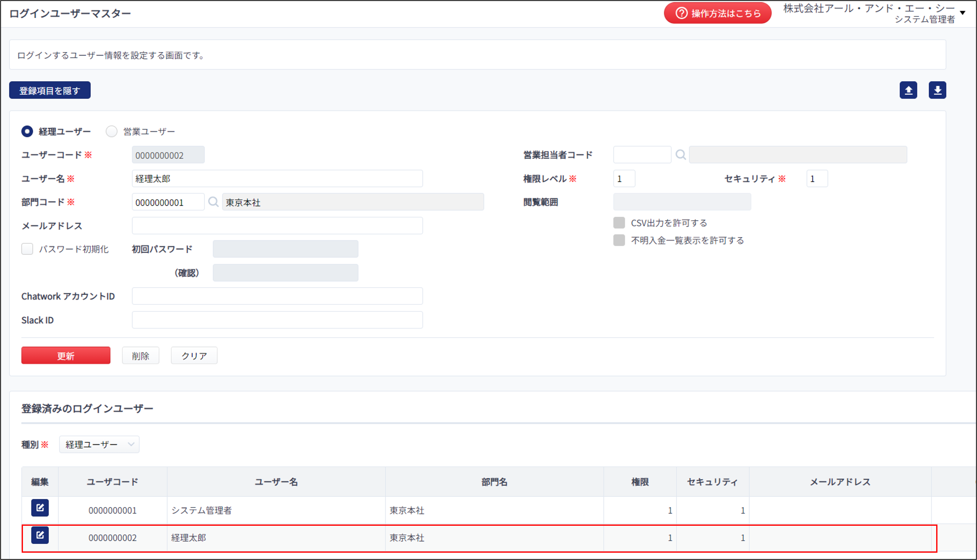The image size is (977, 560).
Task: Click the red 更新 button
Action: [66, 355]
